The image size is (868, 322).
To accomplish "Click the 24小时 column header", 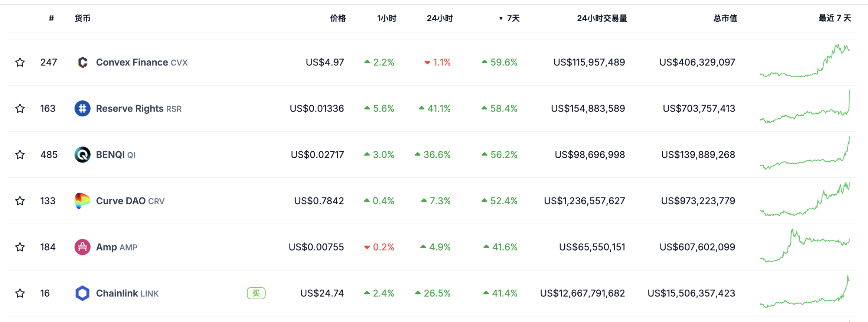I will [439, 18].
